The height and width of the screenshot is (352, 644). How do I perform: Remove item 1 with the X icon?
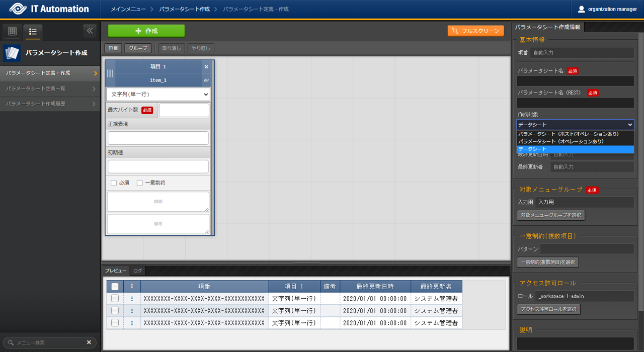coord(206,67)
